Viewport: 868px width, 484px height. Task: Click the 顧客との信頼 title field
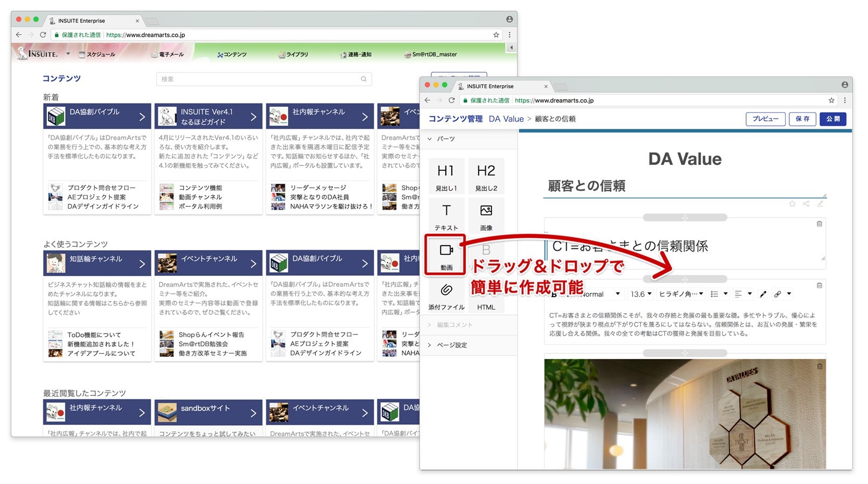point(685,186)
